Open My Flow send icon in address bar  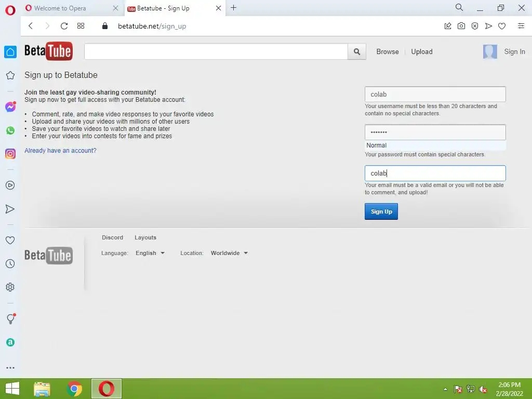488,26
